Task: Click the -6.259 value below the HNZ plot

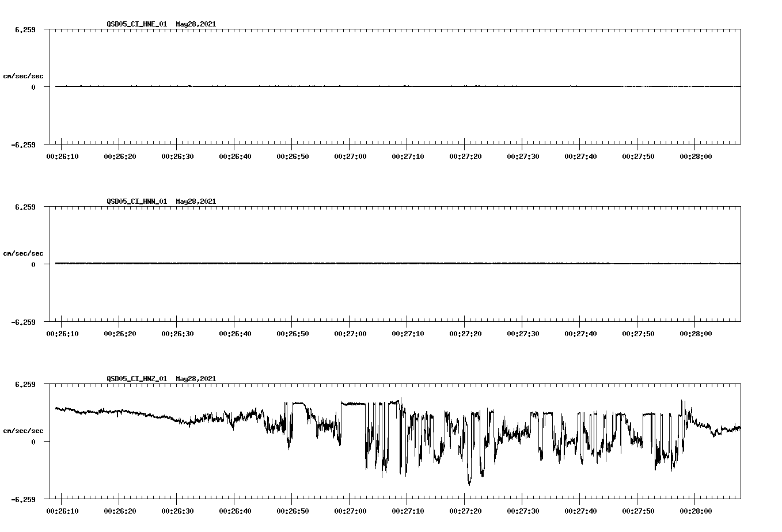Action: (x=24, y=499)
